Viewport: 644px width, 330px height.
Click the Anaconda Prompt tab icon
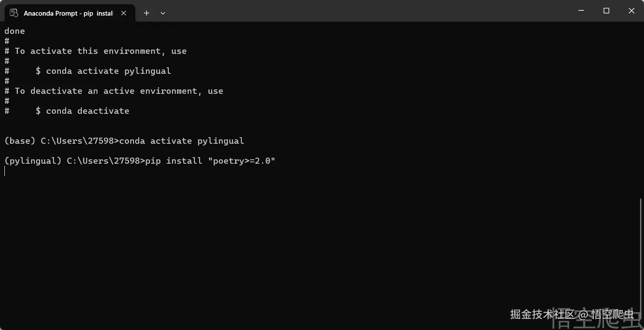coord(14,13)
